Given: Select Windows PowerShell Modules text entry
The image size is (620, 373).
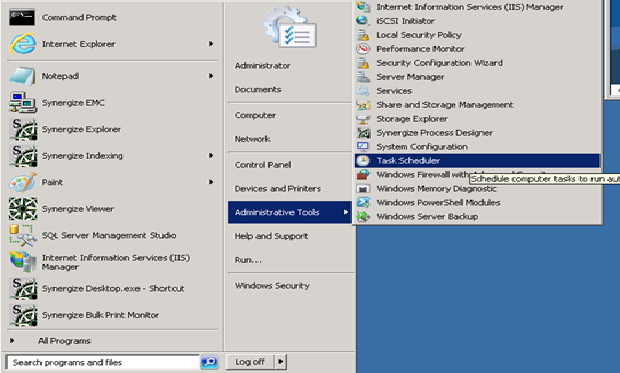Looking at the screenshot, I should click(438, 203).
